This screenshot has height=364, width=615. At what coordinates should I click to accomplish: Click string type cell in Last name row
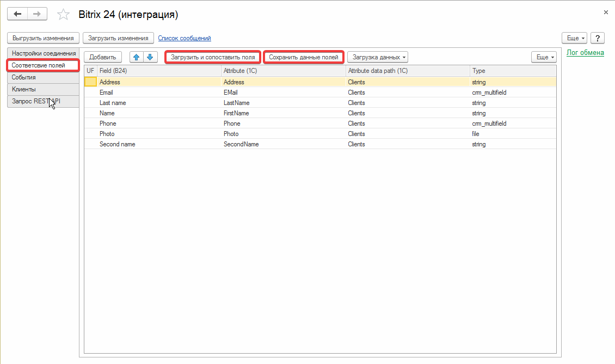coord(513,103)
